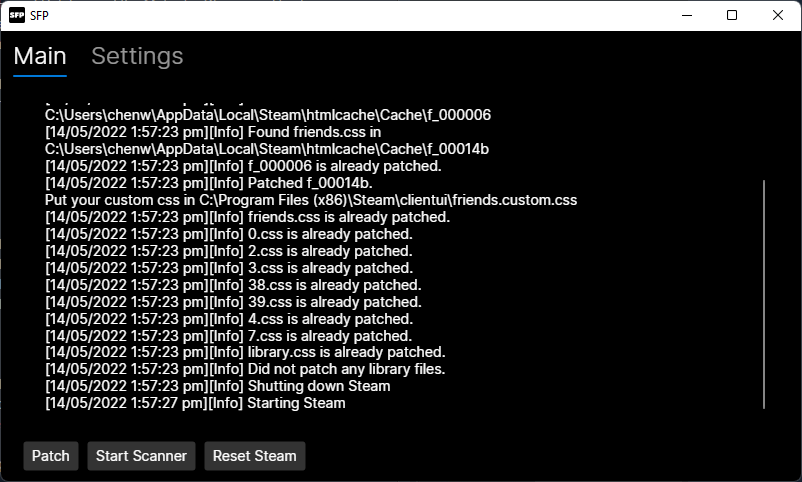Image resolution: width=802 pixels, height=482 pixels.
Task: Click the "38.css is already patched" entry
Action: (x=233, y=284)
